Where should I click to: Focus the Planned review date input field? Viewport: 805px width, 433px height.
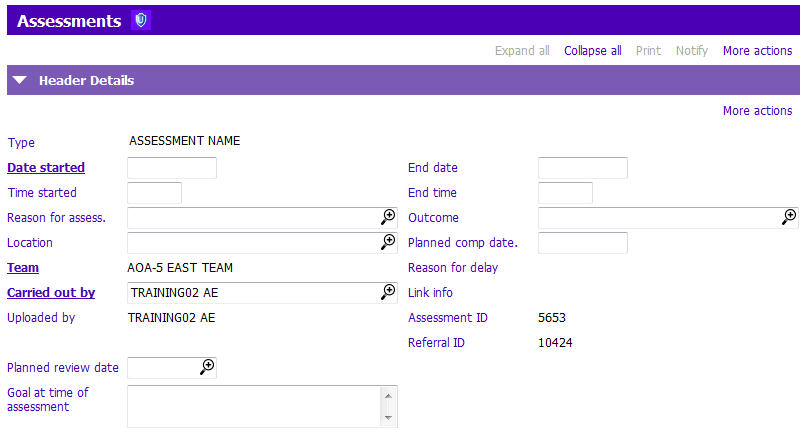point(172,368)
